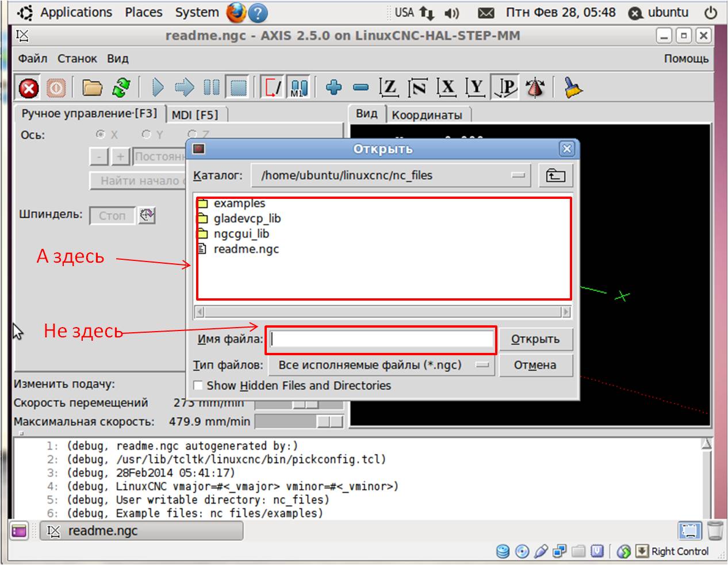Pause program execution icon

click(211, 88)
